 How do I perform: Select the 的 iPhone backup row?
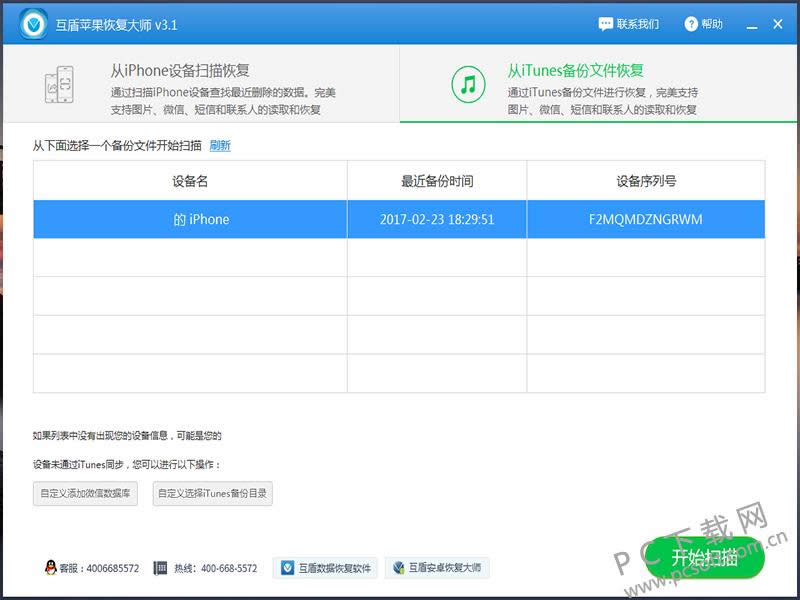pos(399,219)
